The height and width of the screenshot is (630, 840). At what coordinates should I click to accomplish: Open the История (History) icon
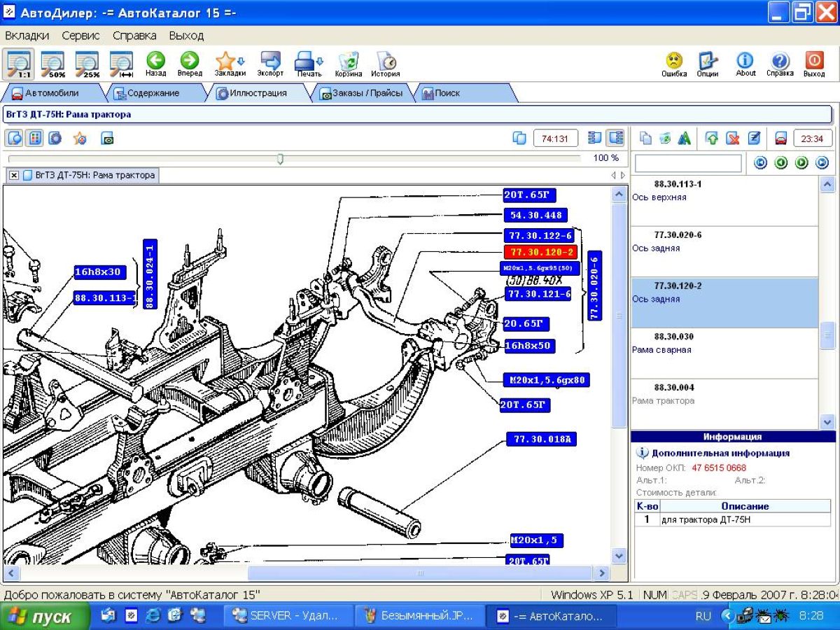pos(385,62)
